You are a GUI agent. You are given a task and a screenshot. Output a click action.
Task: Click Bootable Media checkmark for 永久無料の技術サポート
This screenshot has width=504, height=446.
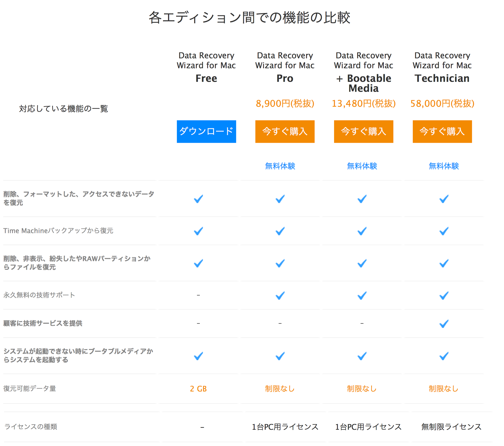point(362,295)
